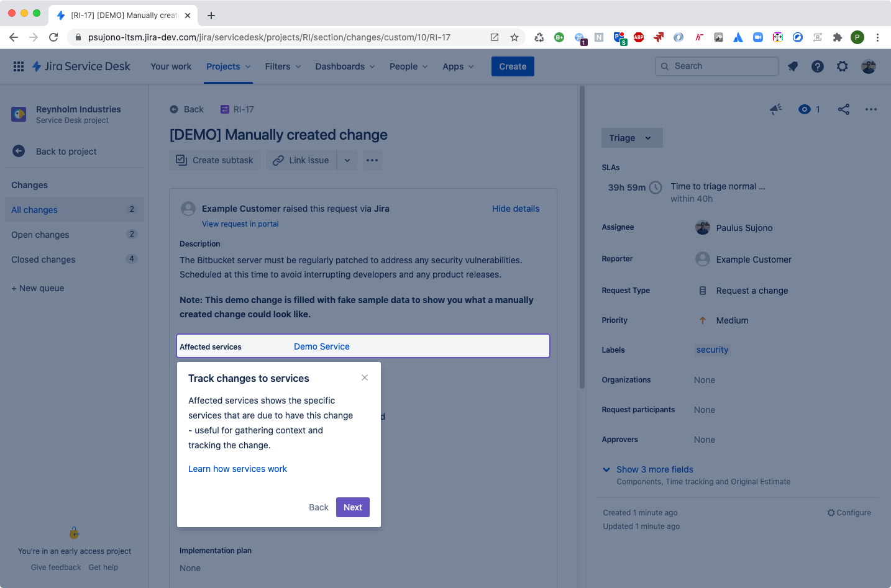The height and width of the screenshot is (588, 891).
Task: Open the Dashboards menu
Action: [x=339, y=66]
